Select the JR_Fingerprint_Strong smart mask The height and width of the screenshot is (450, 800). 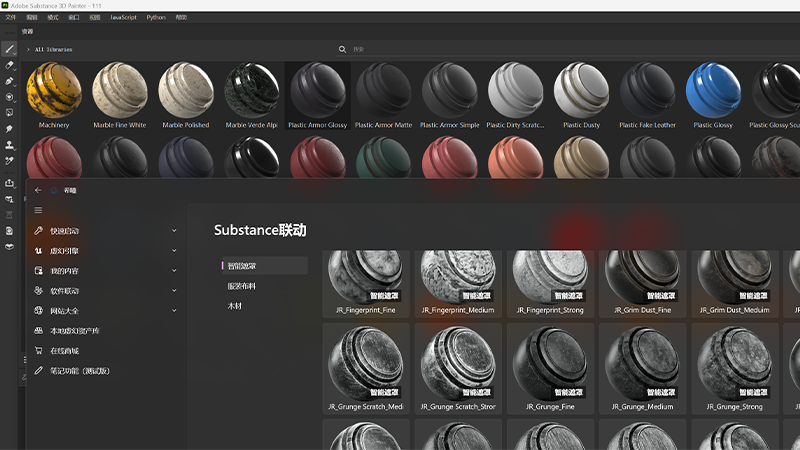click(550, 284)
